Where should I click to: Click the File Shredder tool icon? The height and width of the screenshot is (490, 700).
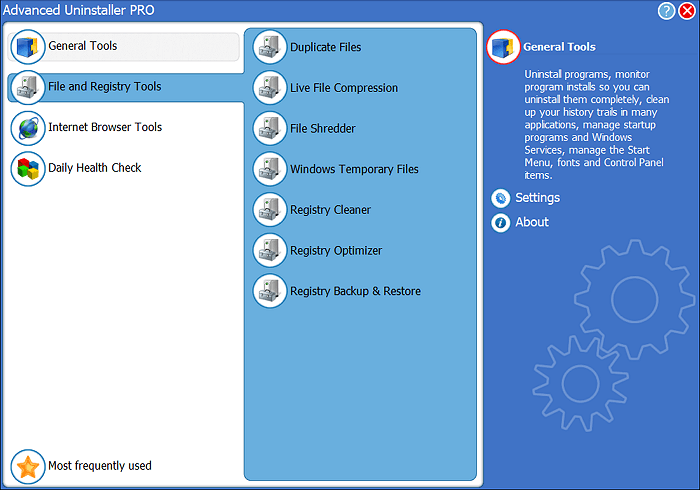[x=270, y=128]
